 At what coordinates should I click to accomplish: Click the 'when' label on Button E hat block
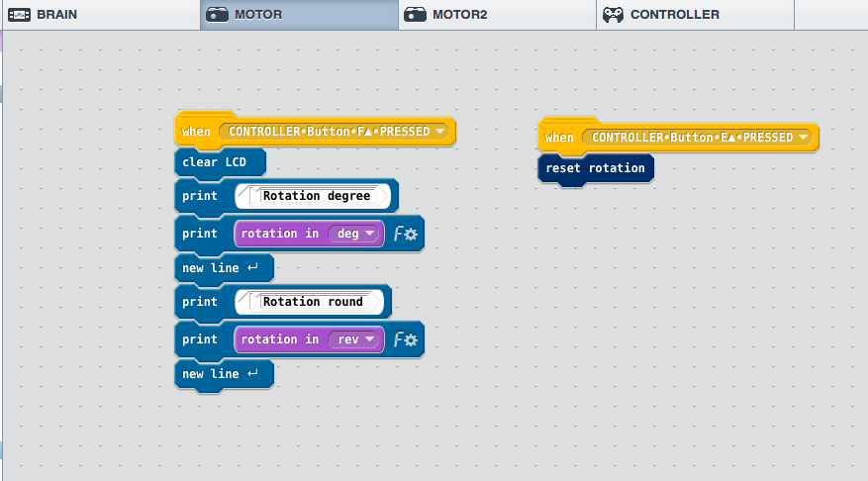pos(559,138)
